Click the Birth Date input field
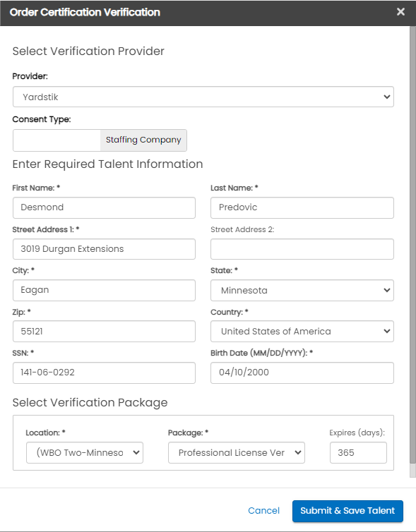The height and width of the screenshot is (532, 416). (x=302, y=373)
